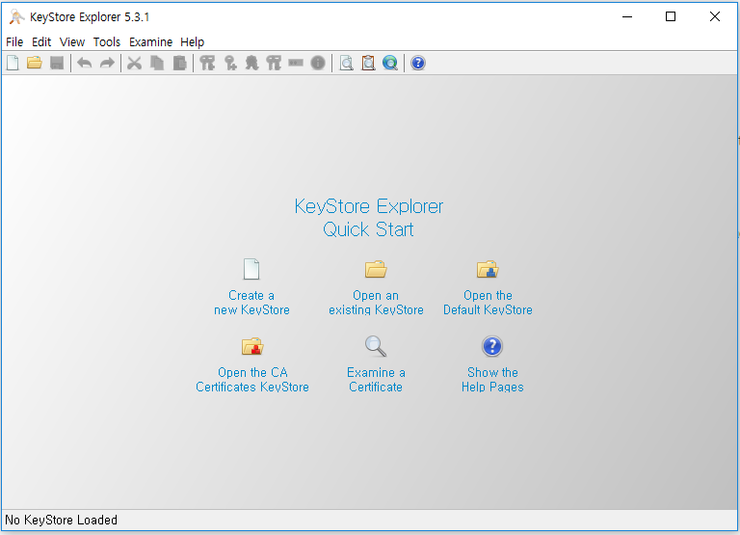Click the Paste toolbar icon

179,63
